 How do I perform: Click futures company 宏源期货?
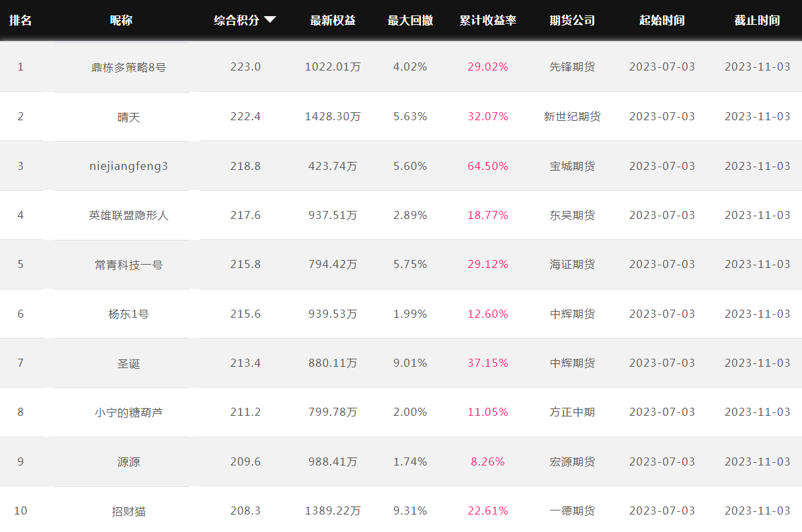(572, 461)
